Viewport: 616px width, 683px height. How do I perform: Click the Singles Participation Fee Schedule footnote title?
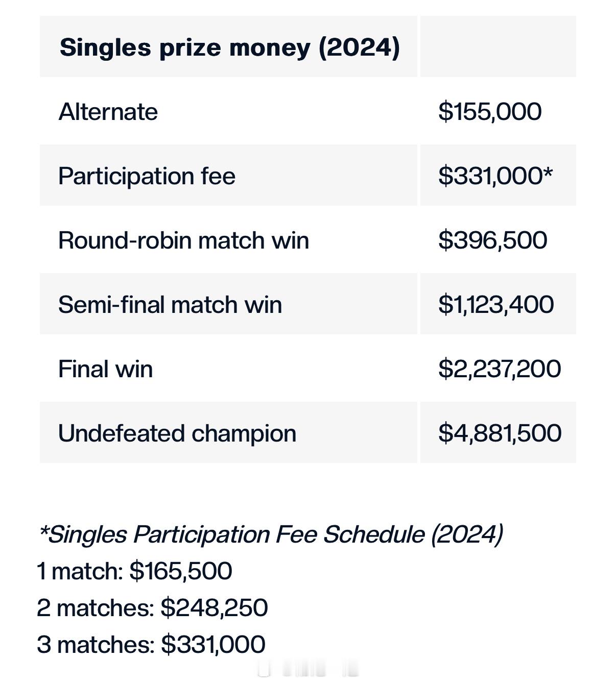[x=271, y=534]
